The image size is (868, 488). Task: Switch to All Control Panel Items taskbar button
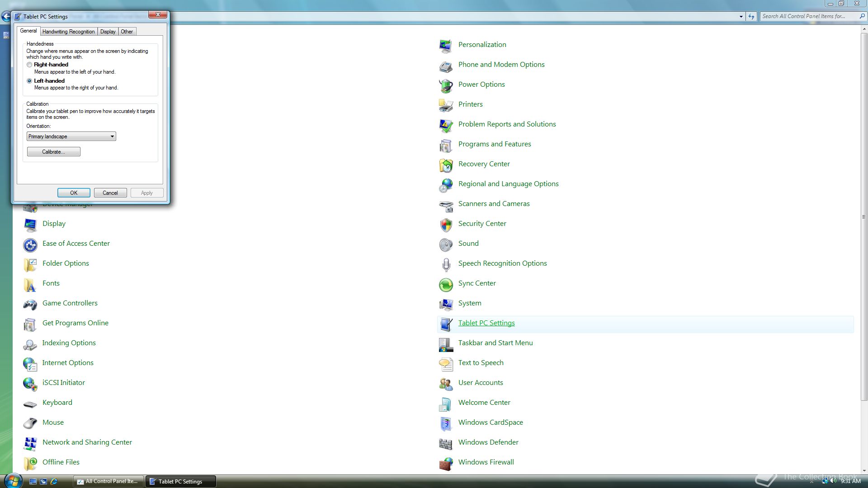[108, 482]
